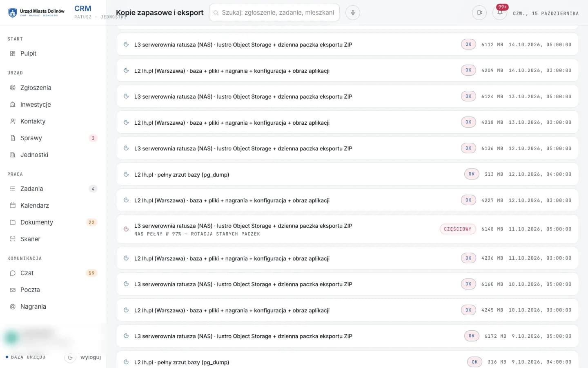Open Zadania in the sidebar

(x=53, y=189)
